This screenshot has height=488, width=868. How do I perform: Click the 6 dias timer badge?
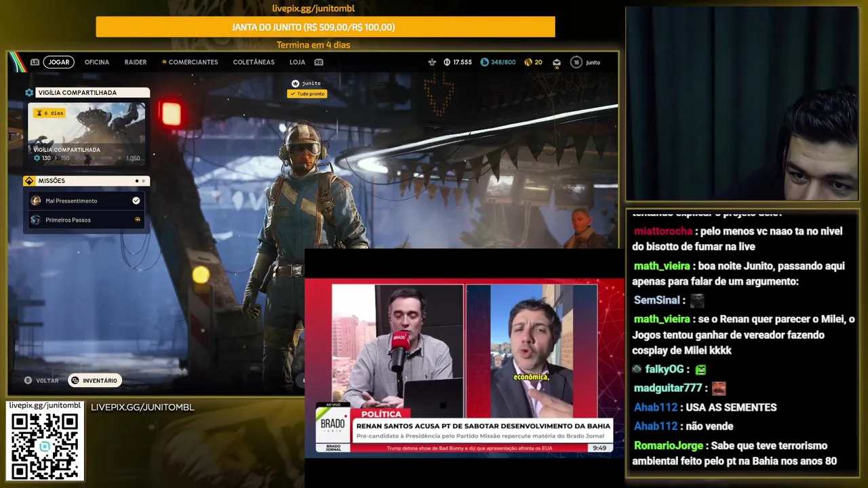(x=50, y=113)
